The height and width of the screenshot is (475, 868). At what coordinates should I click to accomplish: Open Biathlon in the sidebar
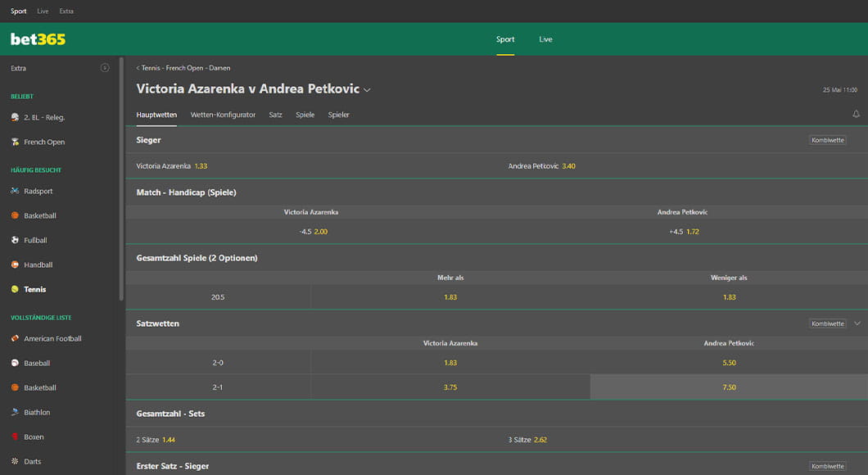(x=37, y=413)
